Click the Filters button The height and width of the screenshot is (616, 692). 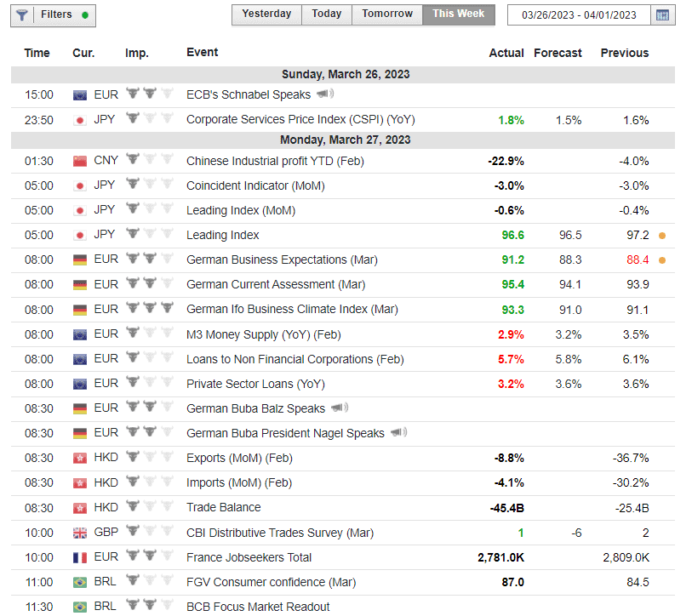[54, 15]
